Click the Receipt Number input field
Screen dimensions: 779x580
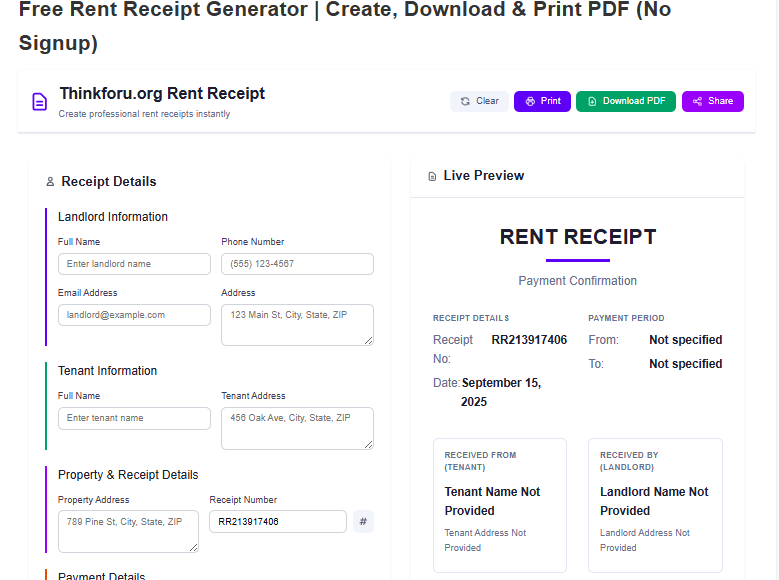(x=277, y=521)
